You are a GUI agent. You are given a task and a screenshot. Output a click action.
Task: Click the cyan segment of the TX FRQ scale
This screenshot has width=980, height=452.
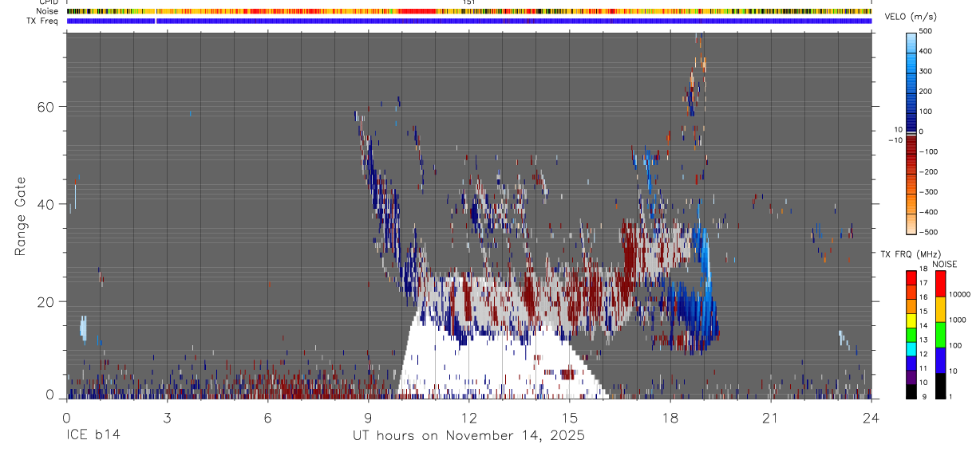(911, 348)
